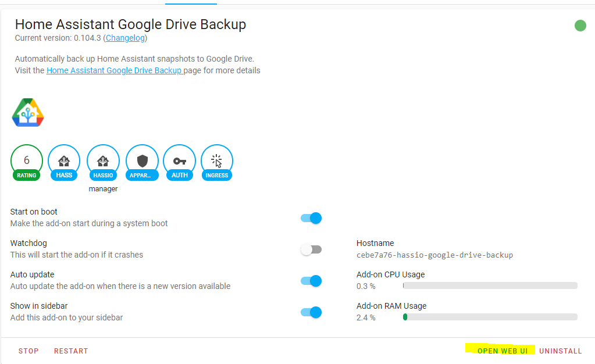Click the Hostname label
The image size is (595, 364).
click(x=375, y=243)
